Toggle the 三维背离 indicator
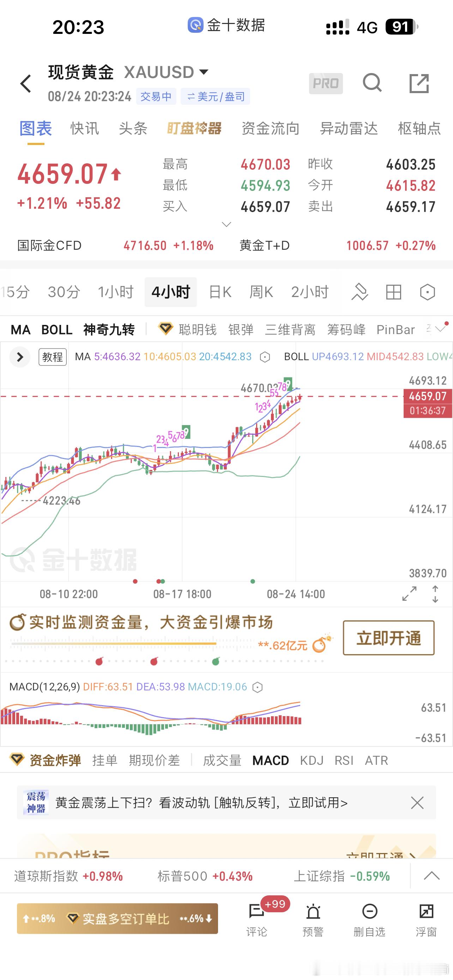This screenshot has height=980, width=453. click(290, 329)
